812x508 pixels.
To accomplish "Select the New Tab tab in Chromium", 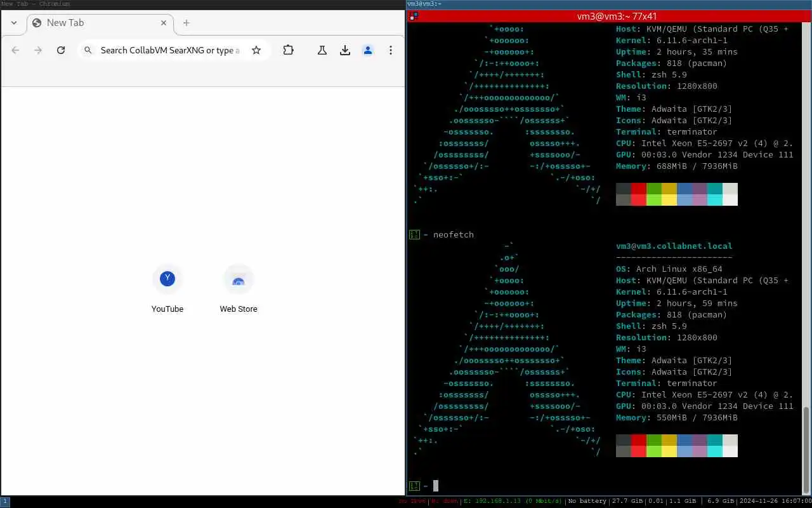I will (x=100, y=23).
